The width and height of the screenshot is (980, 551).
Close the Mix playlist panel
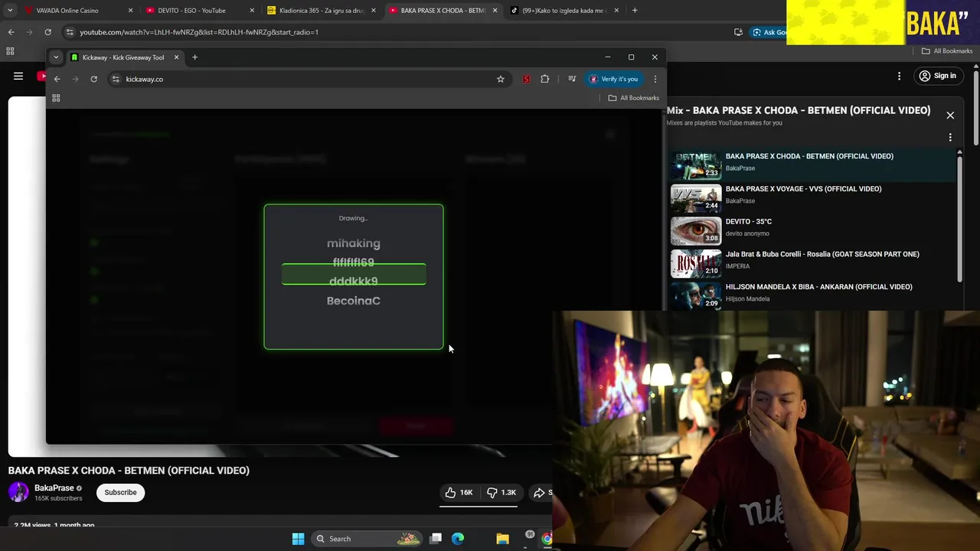[950, 116]
